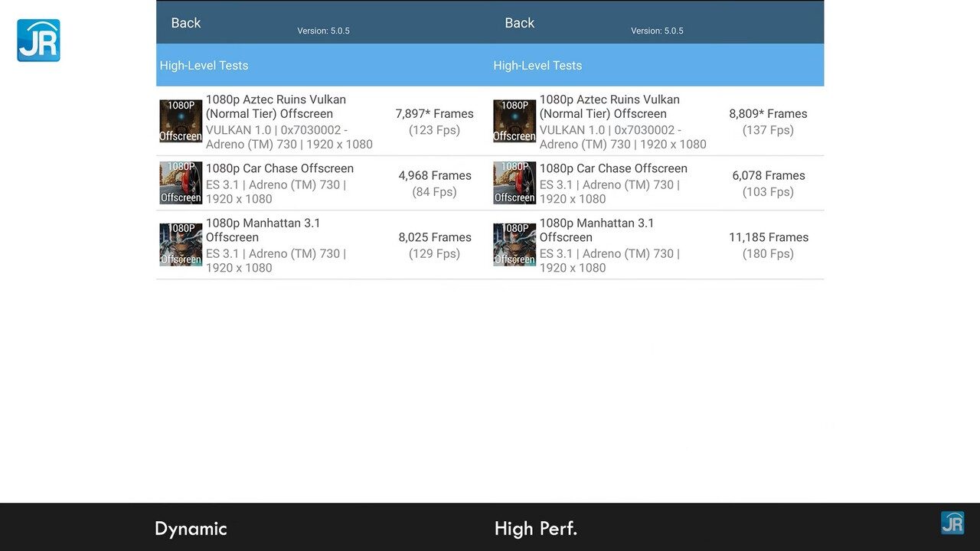Select High-Level Tests header above the 123 Fps result
This screenshot has height=551, width=980.
click(204, 66)
